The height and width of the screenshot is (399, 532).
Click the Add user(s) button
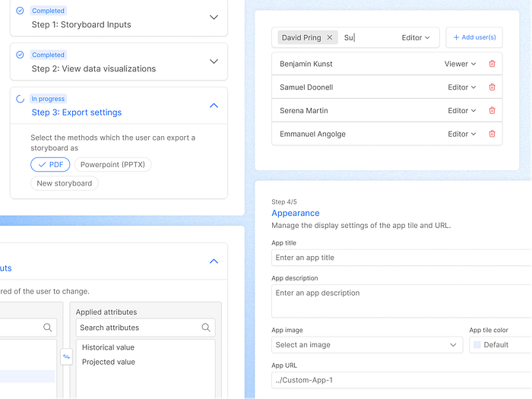[474, 37]
